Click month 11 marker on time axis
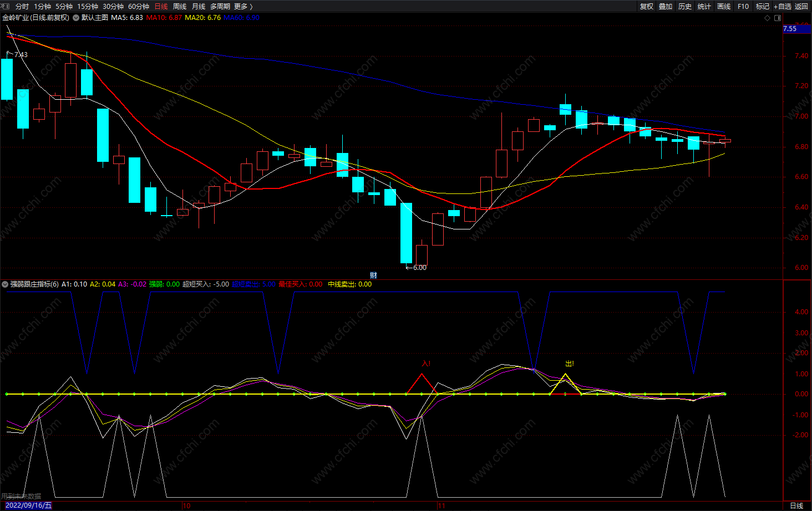 coord(441,506)
